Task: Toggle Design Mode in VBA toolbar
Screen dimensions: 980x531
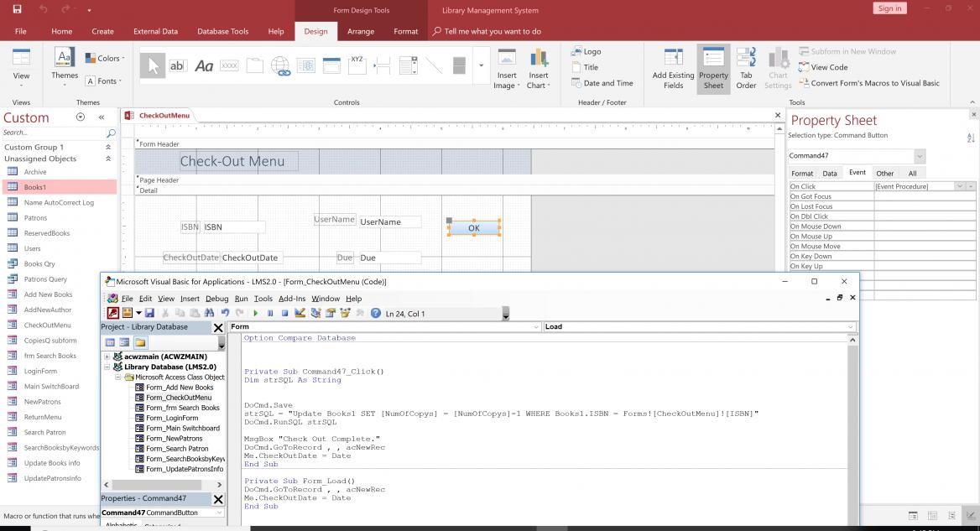Action: [300, 313]
